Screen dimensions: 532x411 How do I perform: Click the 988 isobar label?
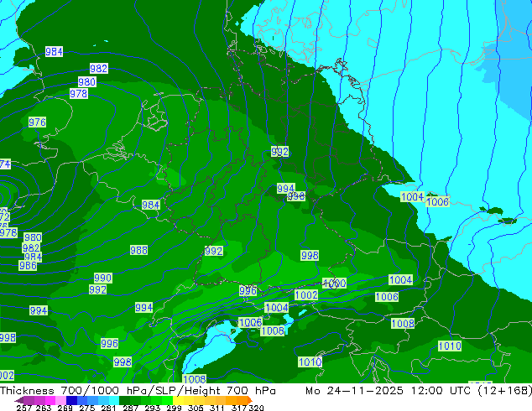pos(138,250)
